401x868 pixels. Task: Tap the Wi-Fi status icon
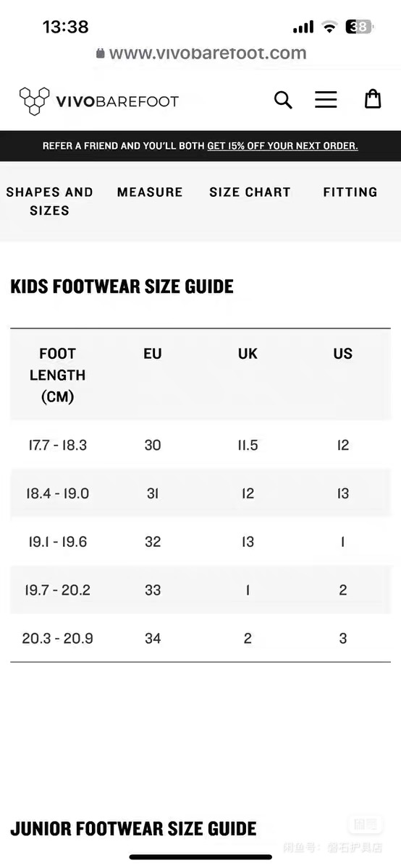coord(329,27)
